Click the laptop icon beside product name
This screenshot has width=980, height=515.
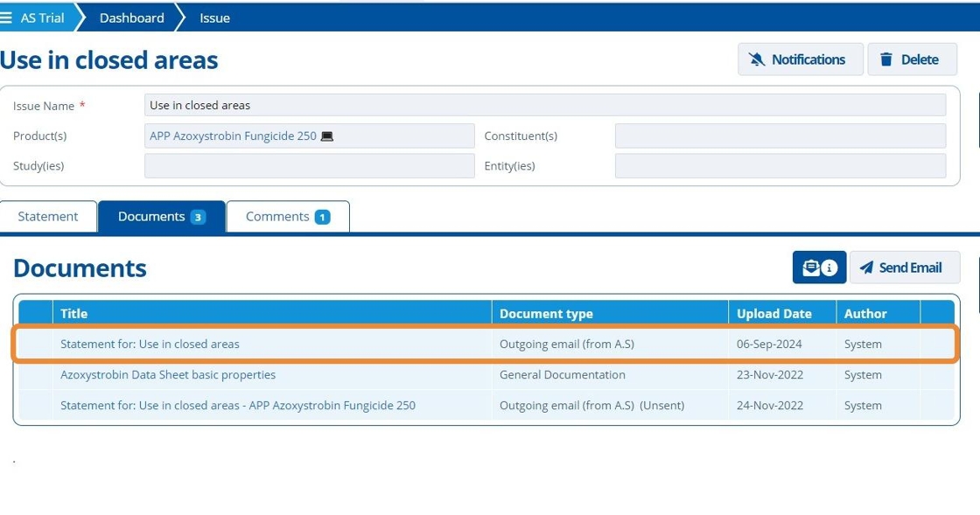(327, 136)
